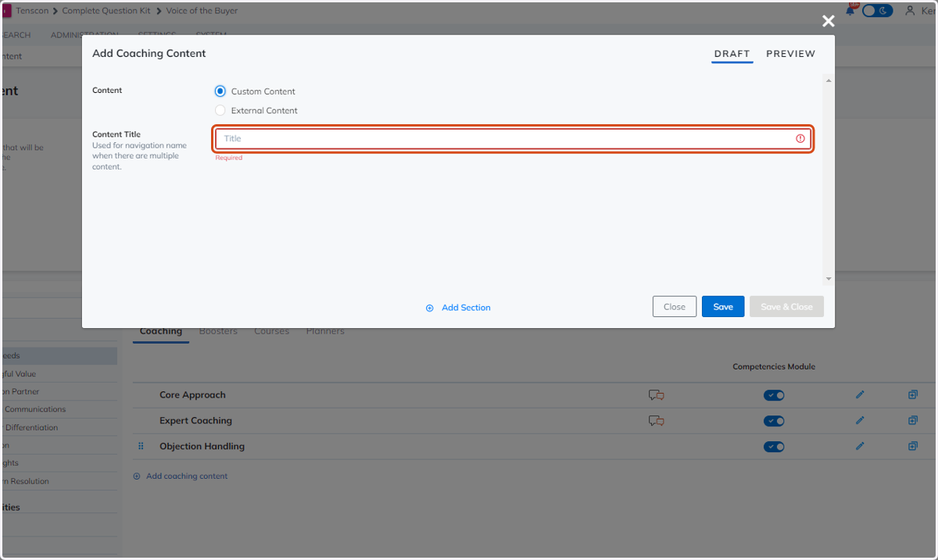Click Complete Question Kit breadcrumb
Image resolution: width=938 pixels, height=560 pixels.
(106, 11)
